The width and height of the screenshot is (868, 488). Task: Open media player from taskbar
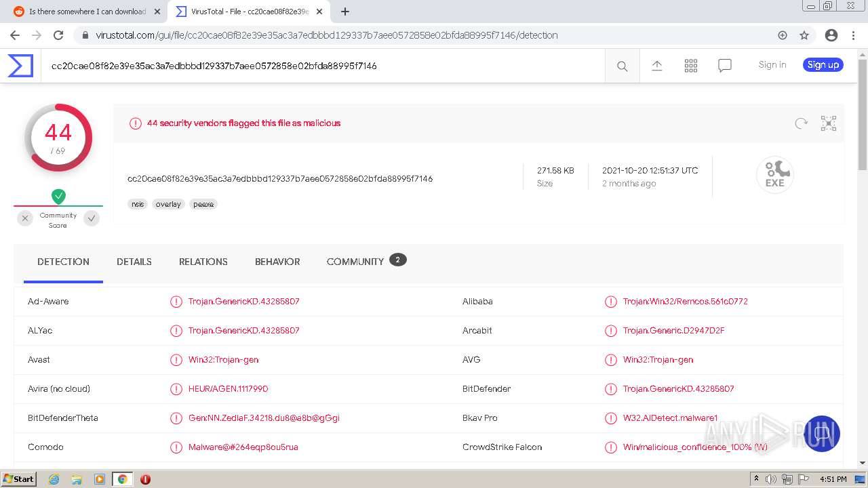[100, 479]
